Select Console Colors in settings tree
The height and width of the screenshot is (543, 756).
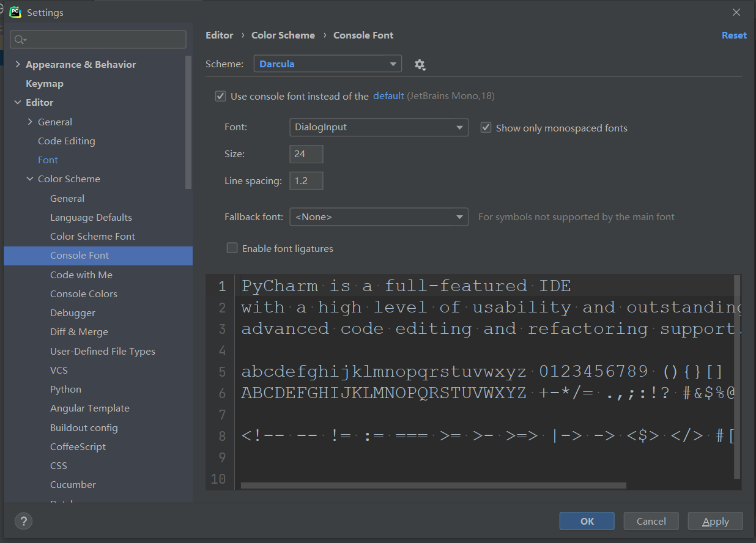pos(84,294)
